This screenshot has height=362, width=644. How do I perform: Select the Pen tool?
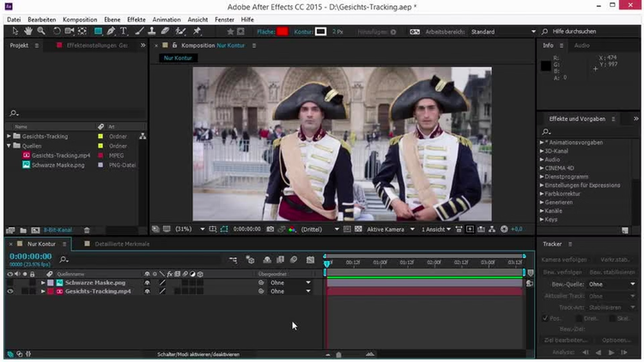[x=111, y=32]
